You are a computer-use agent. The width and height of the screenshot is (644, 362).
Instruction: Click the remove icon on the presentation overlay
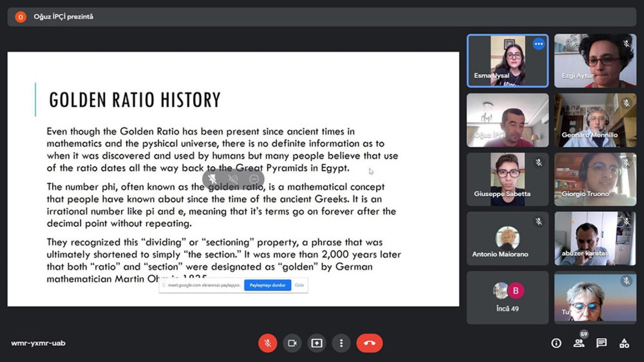coord(254,179)
